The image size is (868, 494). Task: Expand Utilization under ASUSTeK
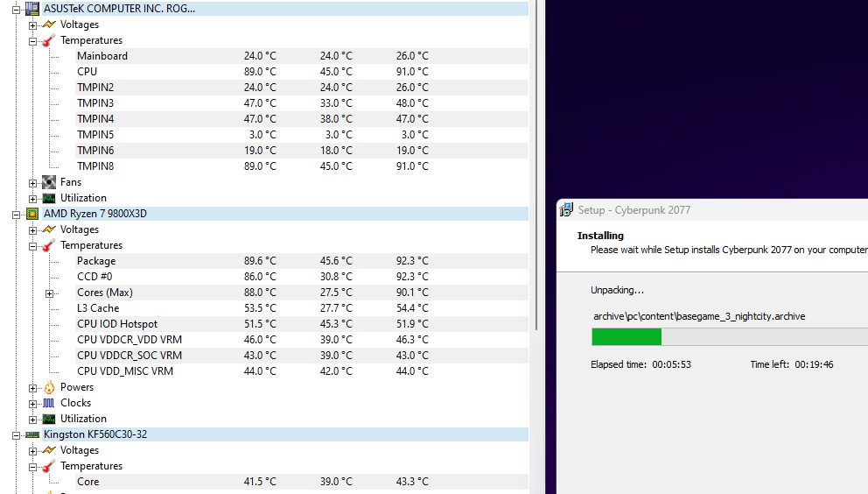pyautogui.click(x=32, y=199)
